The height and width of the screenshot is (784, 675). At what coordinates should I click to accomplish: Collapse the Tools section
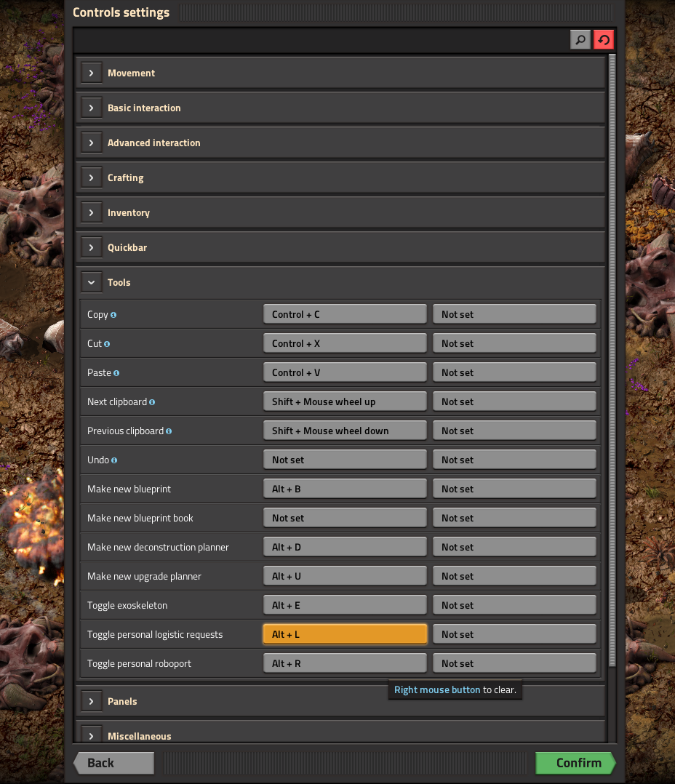point(91,282)
